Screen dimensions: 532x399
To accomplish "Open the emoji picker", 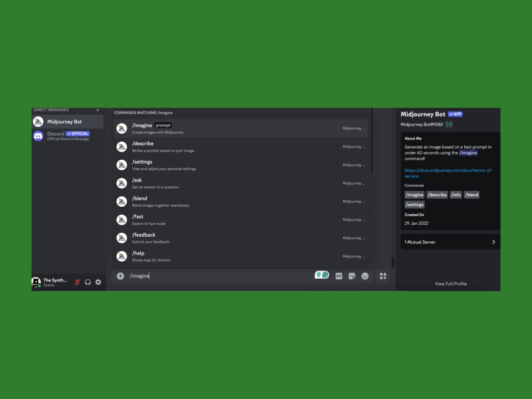I will pyautogui.click(x=365, y=276).
